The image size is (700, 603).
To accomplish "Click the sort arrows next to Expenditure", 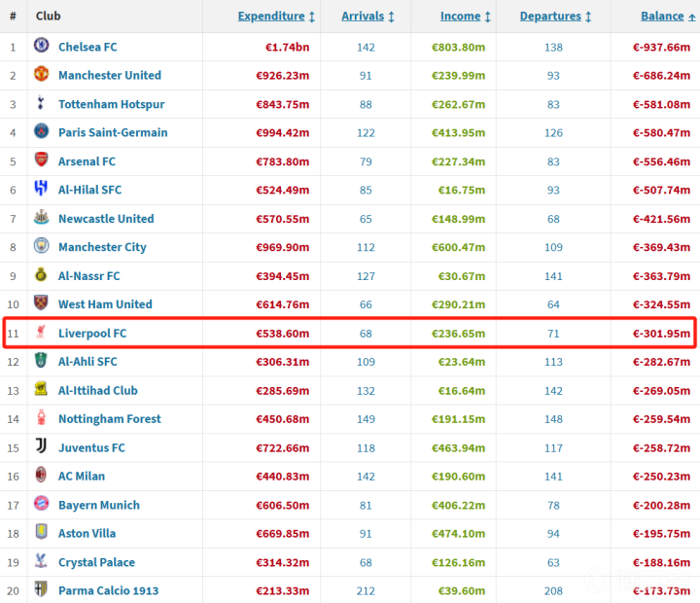I will point(312,17).
